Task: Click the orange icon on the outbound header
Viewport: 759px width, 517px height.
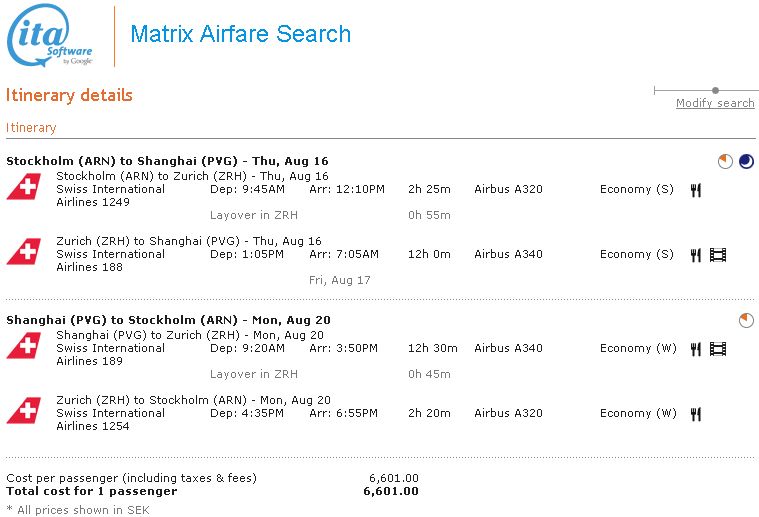Action: (725, 161)
